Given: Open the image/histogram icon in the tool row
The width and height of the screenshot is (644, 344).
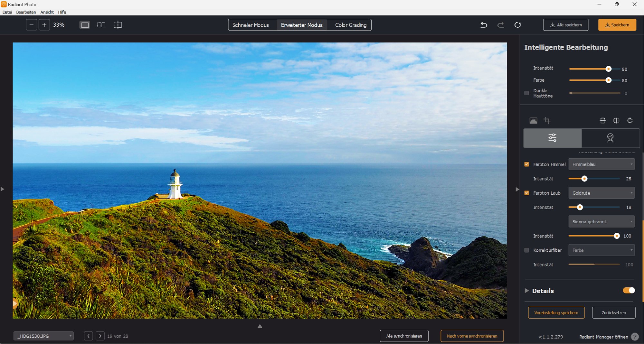Looking at the screenshot, I should (533, 120).
